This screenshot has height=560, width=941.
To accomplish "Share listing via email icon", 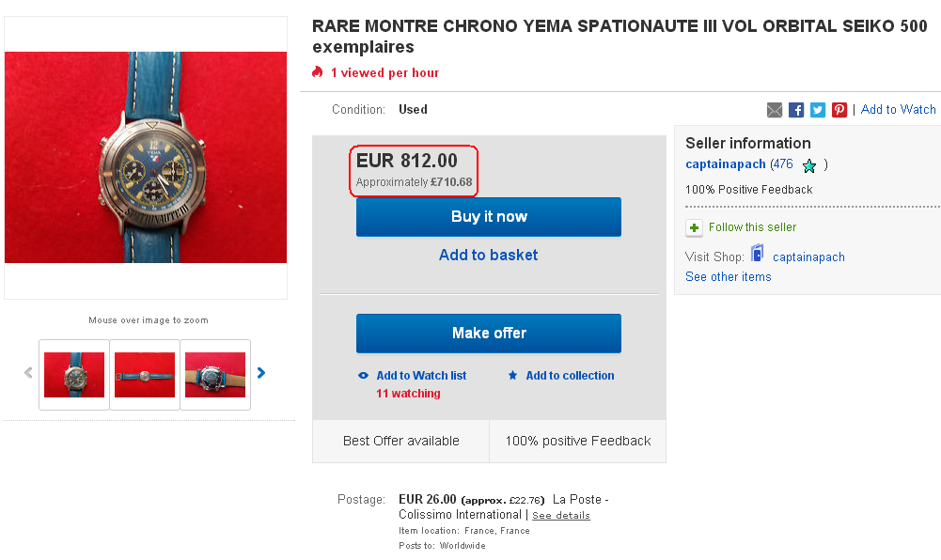I will pos(775,110).
